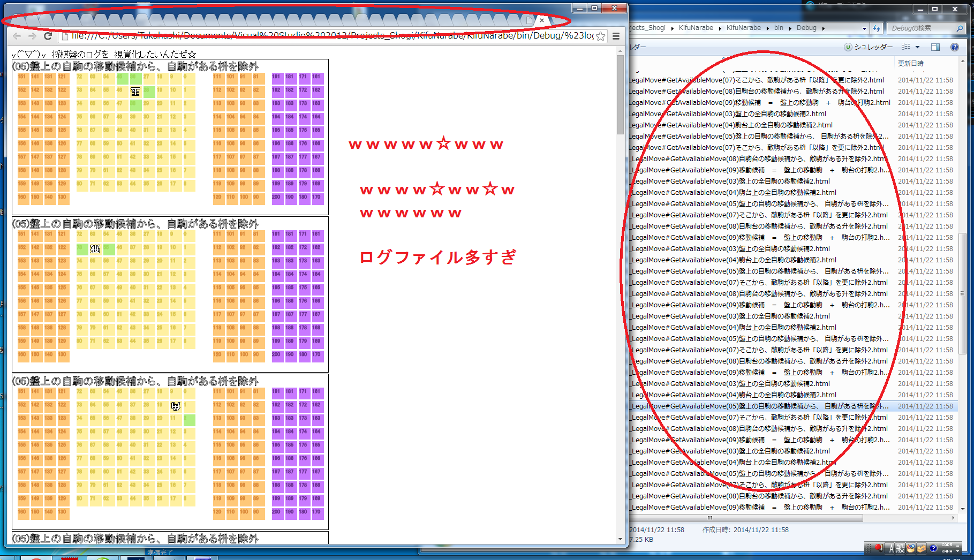974x560 pixels.
Task: Expand the arrow between 'bin' and 'Debug'
Action: [x=790, y=28]
